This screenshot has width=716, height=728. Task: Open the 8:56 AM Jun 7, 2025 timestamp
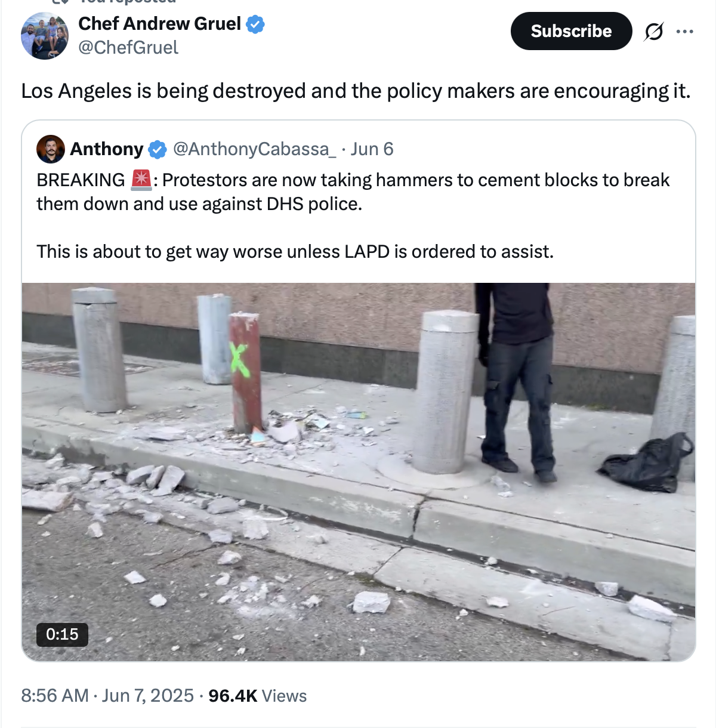[107, 696]
